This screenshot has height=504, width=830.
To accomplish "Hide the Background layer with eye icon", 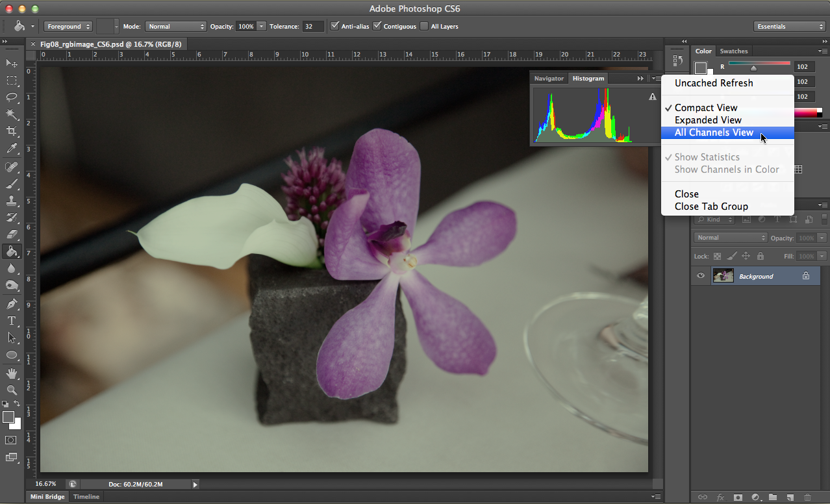I will pyautogui.click(x=701, y=276).
